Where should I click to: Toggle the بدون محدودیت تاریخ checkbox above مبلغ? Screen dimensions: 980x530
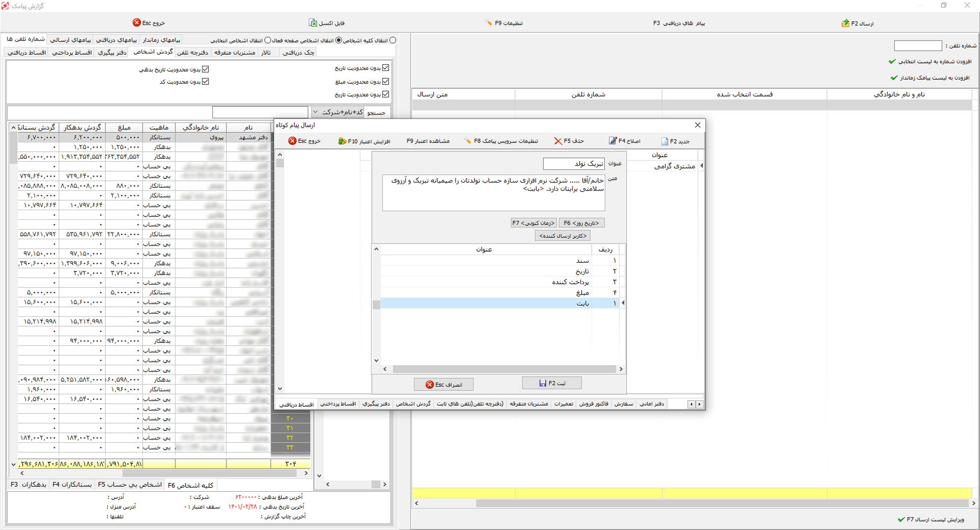pos(386,68)
